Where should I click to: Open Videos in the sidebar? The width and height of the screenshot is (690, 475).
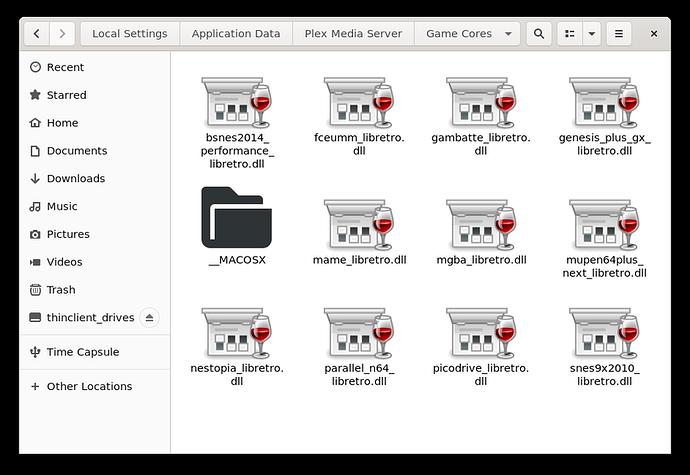pyautogui.click(x=95, y=262)
